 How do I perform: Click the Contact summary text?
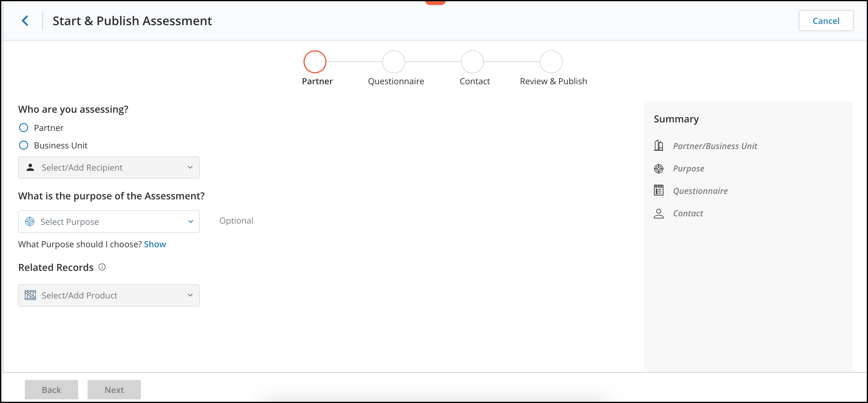(688, 214)
